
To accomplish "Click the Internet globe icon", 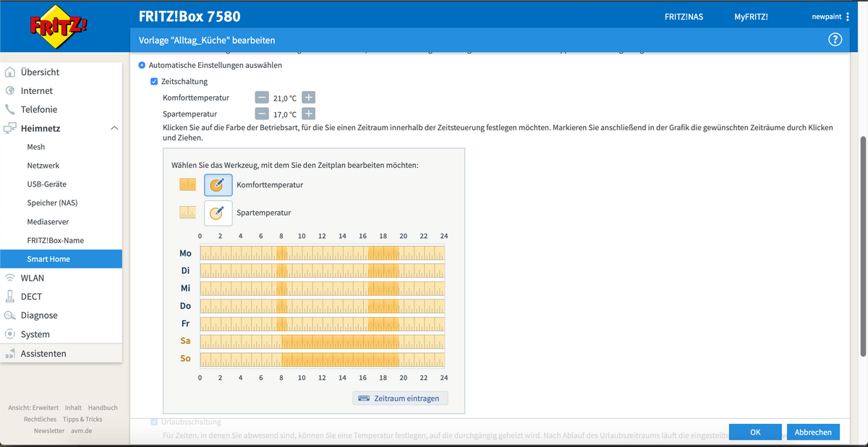I will [x=10, y=91].
